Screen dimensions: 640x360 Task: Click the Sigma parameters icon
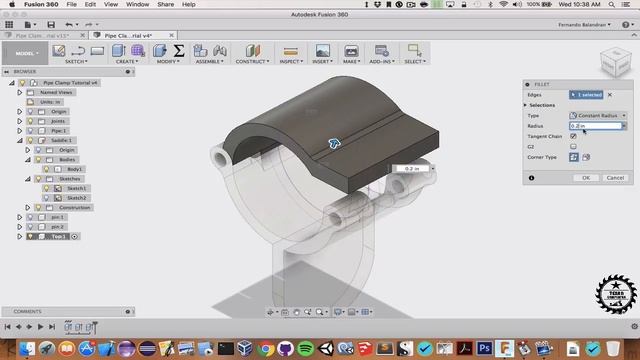pyautogui.click(x=179, y=51)
